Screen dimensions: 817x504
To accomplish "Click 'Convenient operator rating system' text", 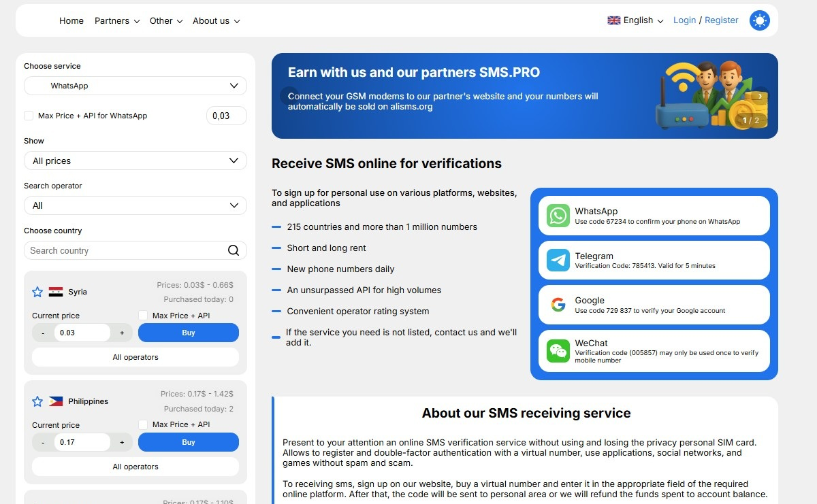I will [x=358, y=312].
